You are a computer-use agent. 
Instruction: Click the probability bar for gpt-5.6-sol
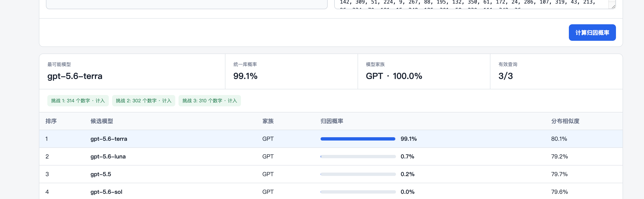(x=358, y=192)
